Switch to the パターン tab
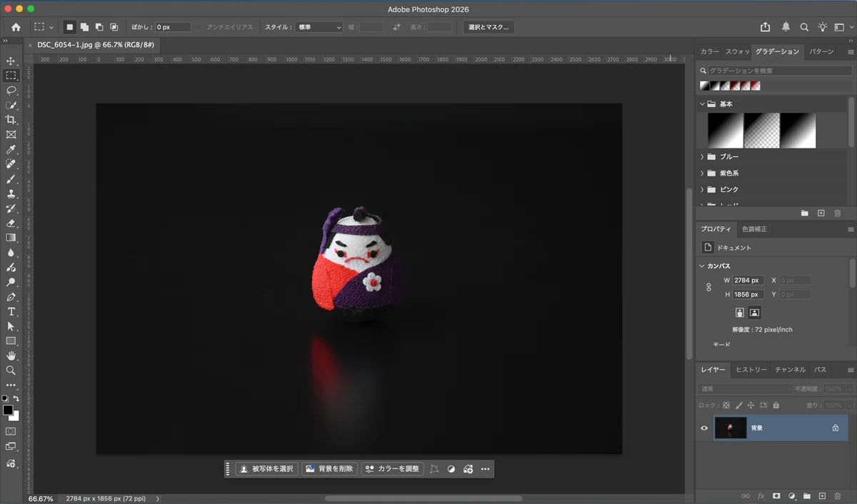 821,51
